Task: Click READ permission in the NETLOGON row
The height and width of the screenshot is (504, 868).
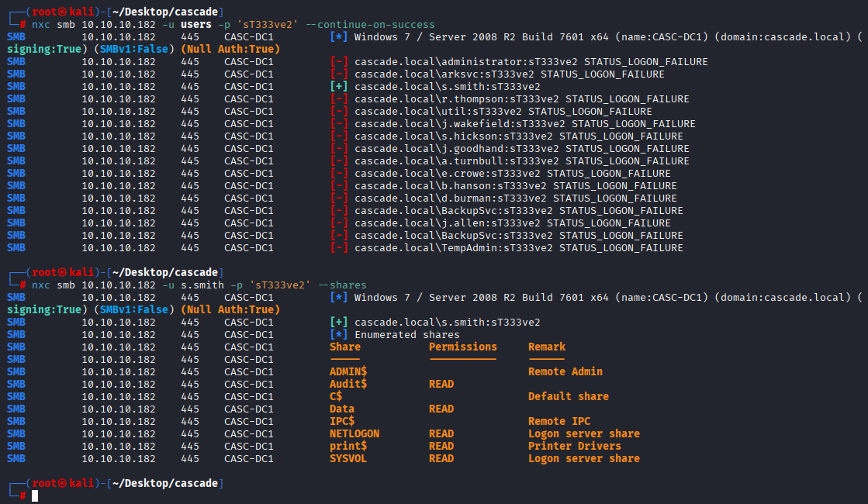Action: (x=441, y=433)
